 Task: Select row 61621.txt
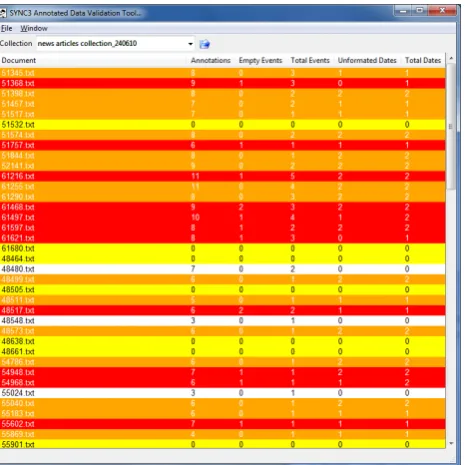point(223,238)
